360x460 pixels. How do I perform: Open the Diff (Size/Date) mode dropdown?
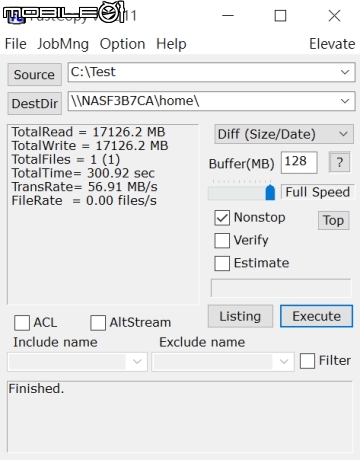click(x=284, y=134)
